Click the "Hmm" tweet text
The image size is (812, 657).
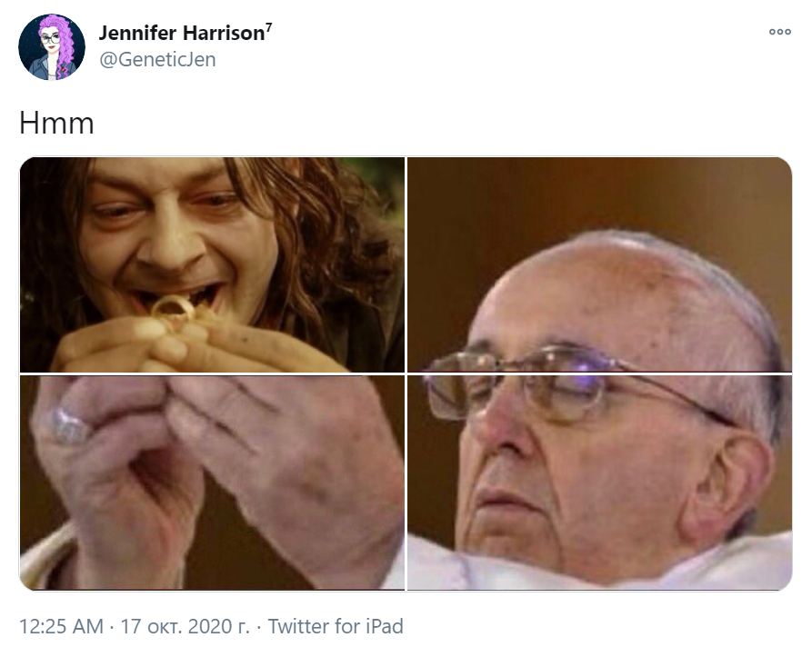coord(56,123)
